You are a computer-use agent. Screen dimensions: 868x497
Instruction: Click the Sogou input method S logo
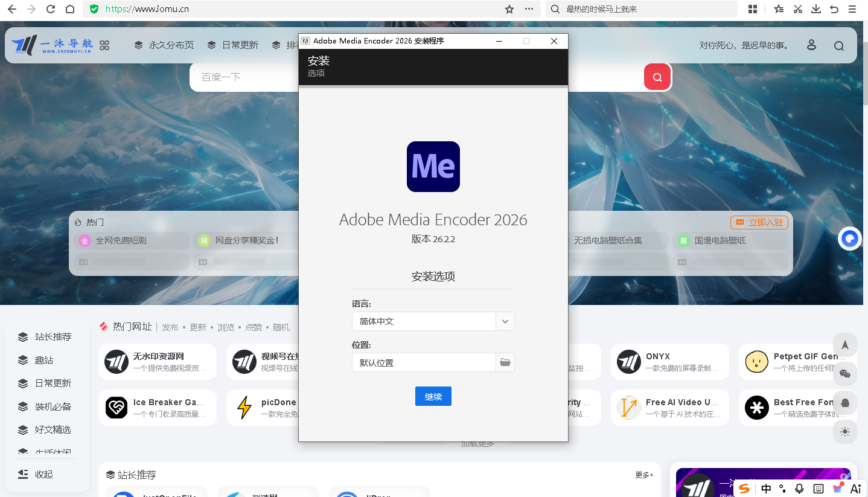745,489
